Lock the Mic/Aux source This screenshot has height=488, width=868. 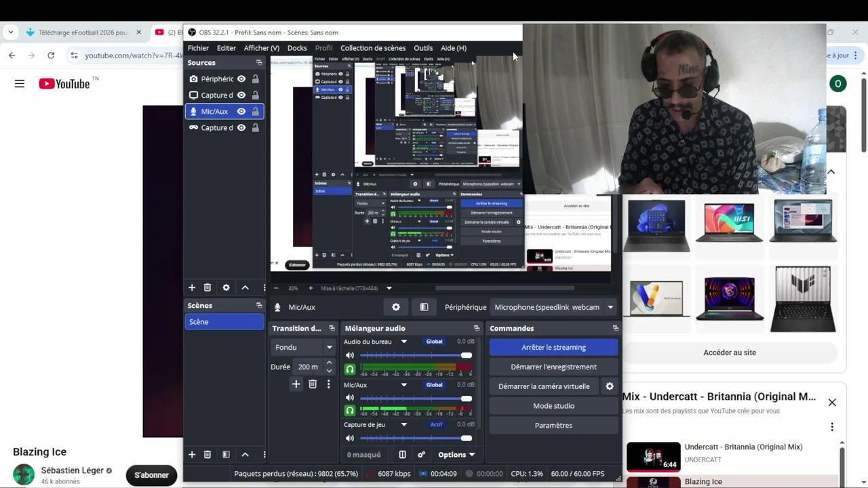click(255, 111)
